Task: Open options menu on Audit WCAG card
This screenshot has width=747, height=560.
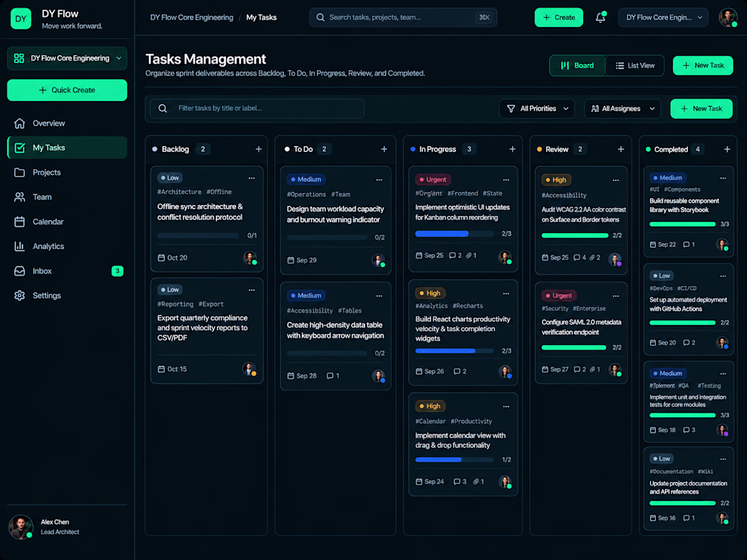Action: click(615, 180)
